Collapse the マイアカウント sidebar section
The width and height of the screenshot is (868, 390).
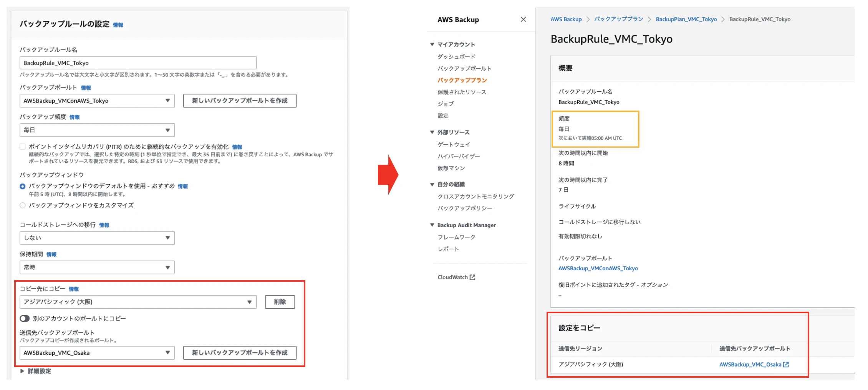(432, 45)
